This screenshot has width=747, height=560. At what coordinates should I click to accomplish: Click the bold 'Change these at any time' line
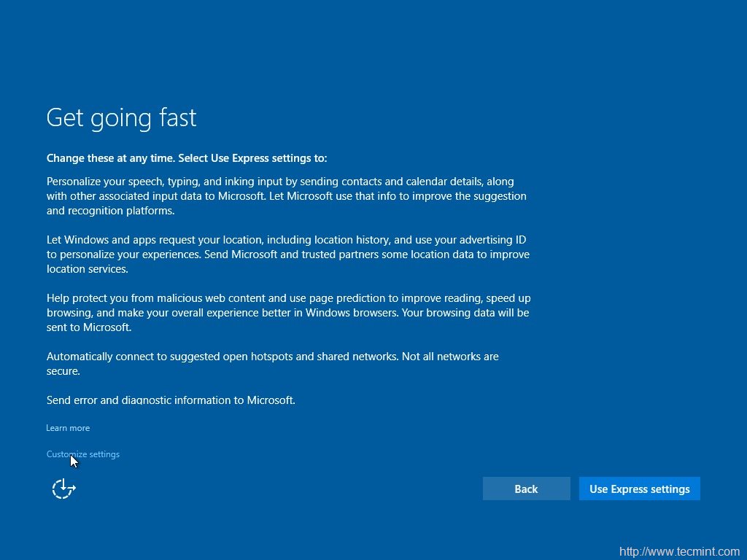click(x=187, y=158)
